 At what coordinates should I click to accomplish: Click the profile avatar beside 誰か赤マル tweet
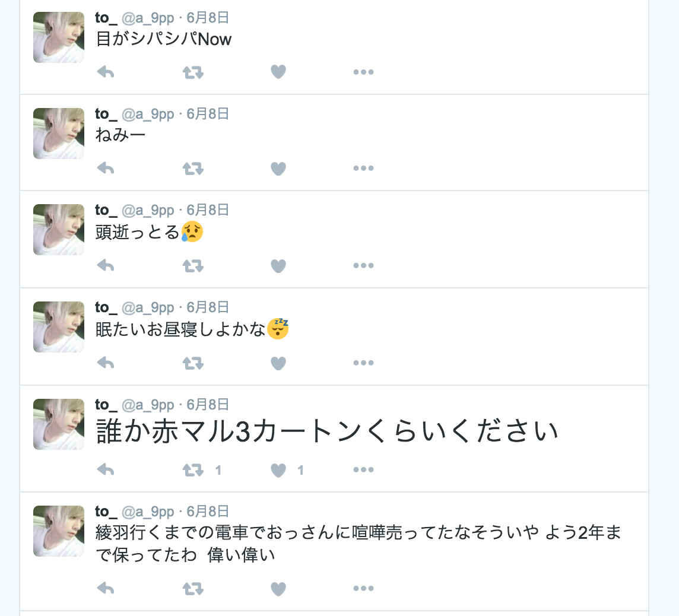pyautogui.click(x=59, y=424)
